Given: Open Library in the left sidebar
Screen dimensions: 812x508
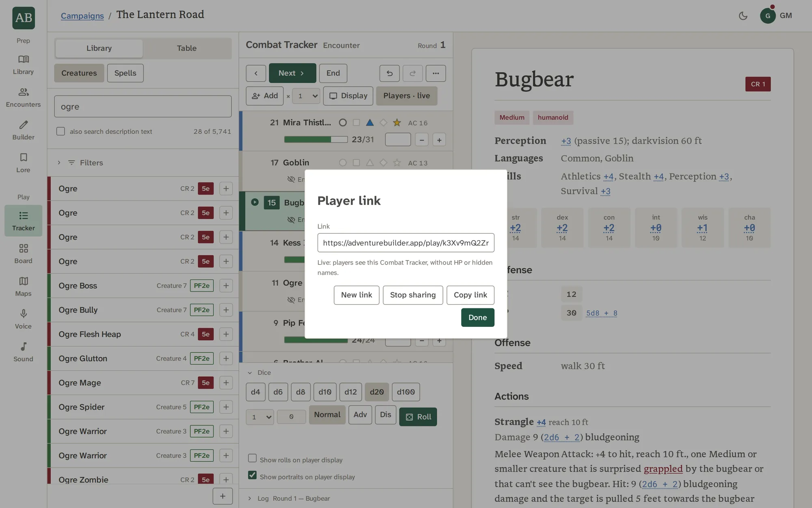Looking at the screenshot, I should coord(23,65).
